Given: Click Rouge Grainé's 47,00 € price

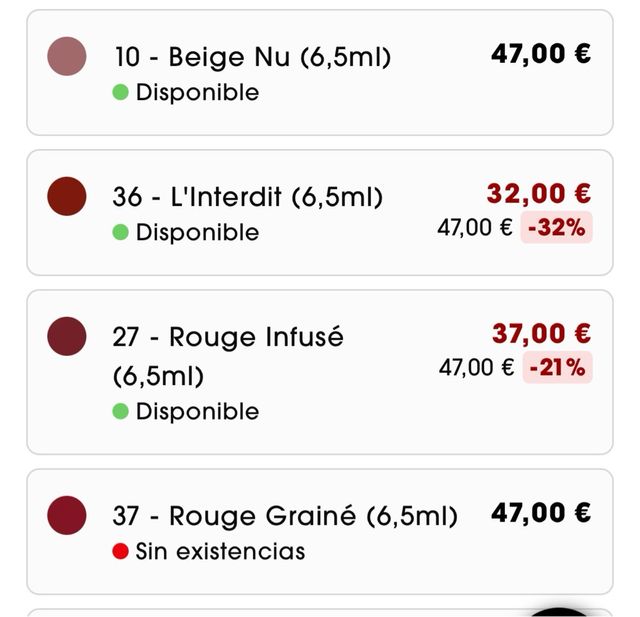Looking at the screenshot, I should click(540, 513).
